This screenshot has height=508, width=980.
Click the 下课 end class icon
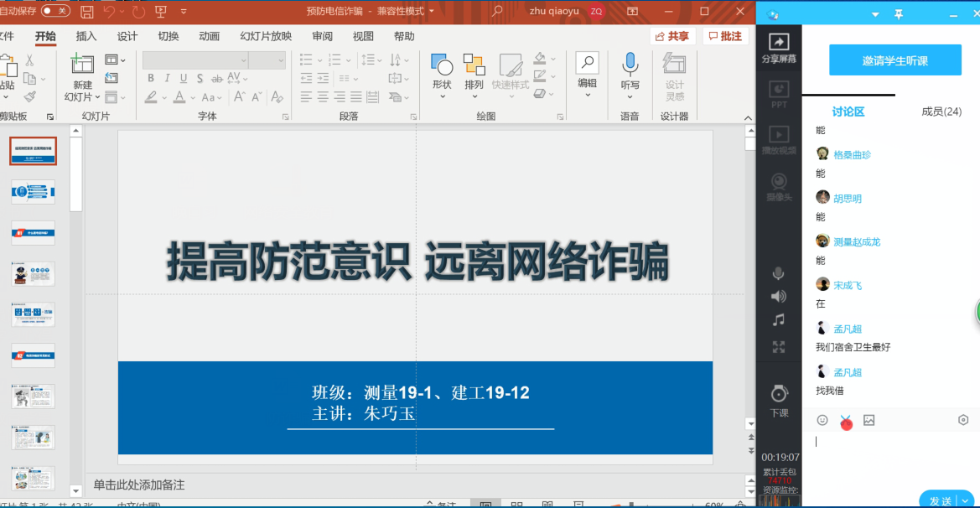click(779, 394)
